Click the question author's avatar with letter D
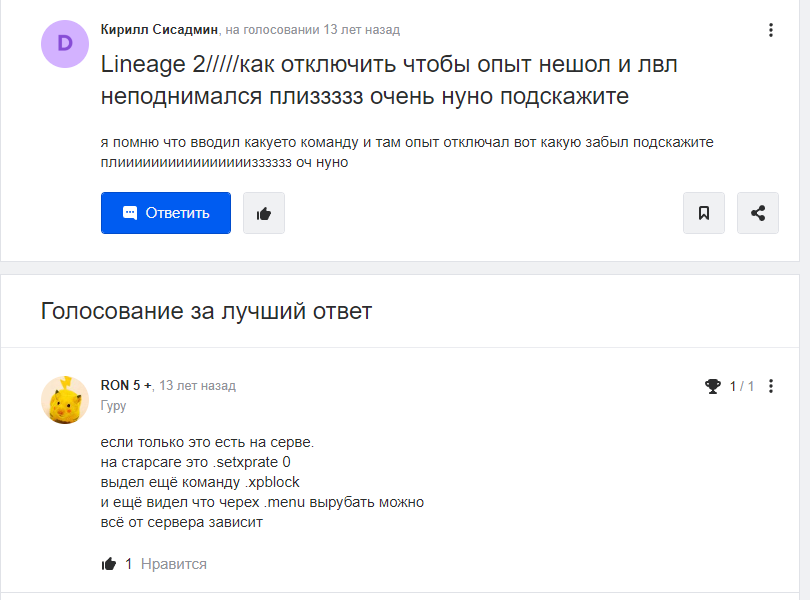Viewport: 810px width, 600px height. 64,44
